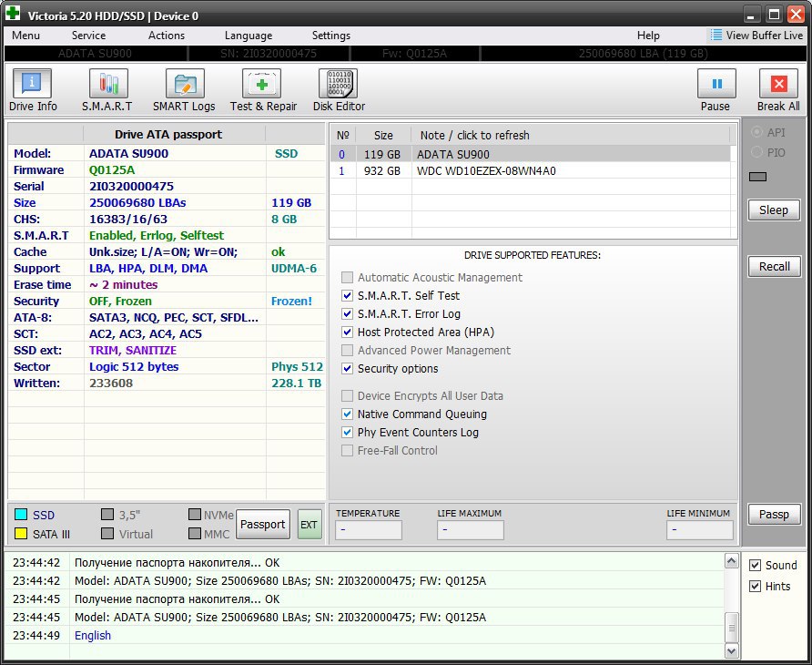
Task: Click the Passport button
Action: [x=262, y=524]
